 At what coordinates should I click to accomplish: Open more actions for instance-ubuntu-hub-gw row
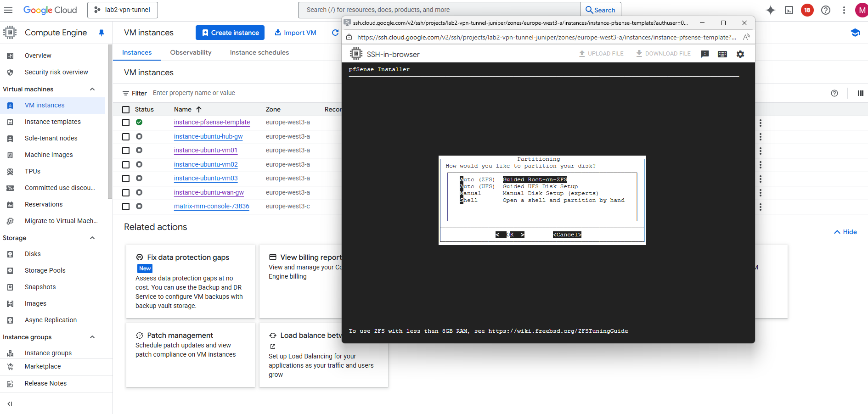coord(761,137)
